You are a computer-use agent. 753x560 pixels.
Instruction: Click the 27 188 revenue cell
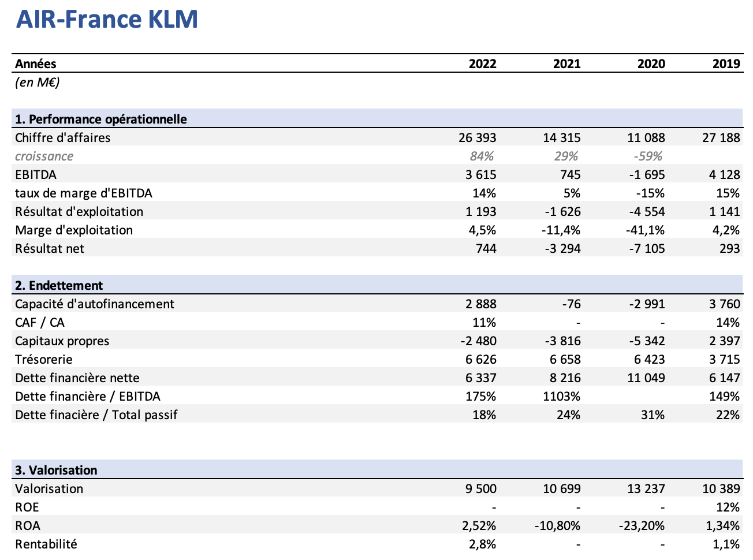[721, 137]
